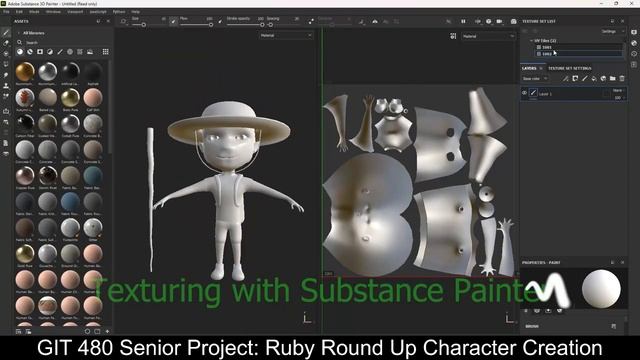Open the File menu
The height and width of the screenshot is (360, 640).
(x=6, y=12)
